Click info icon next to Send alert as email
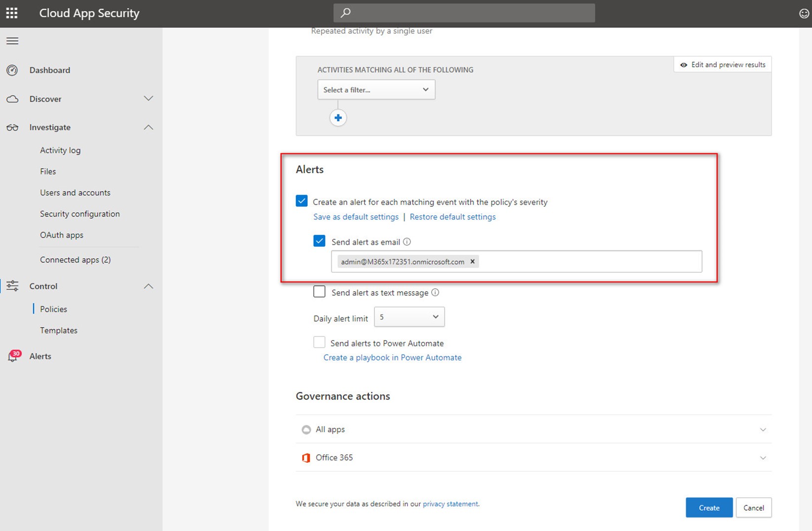The height and width of the screenshot is (531, 812). click(407, 242)
